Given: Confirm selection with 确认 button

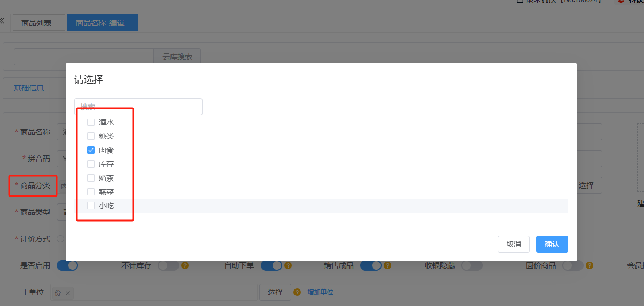Looking at the screenshot, I should (552, 244).
